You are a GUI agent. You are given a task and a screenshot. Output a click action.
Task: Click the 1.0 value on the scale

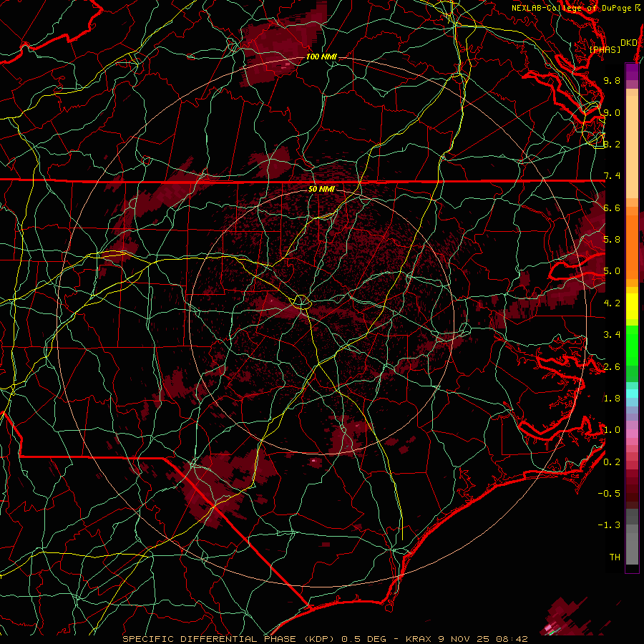612,430
